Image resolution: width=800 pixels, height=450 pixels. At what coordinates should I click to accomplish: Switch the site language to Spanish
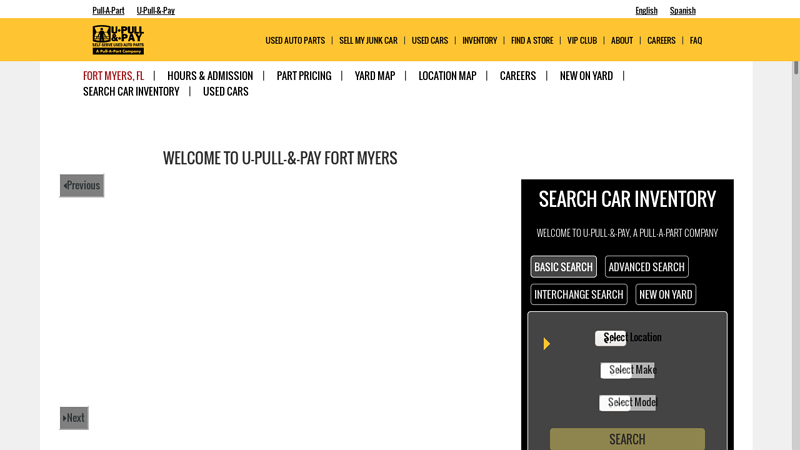coord(683,11)
